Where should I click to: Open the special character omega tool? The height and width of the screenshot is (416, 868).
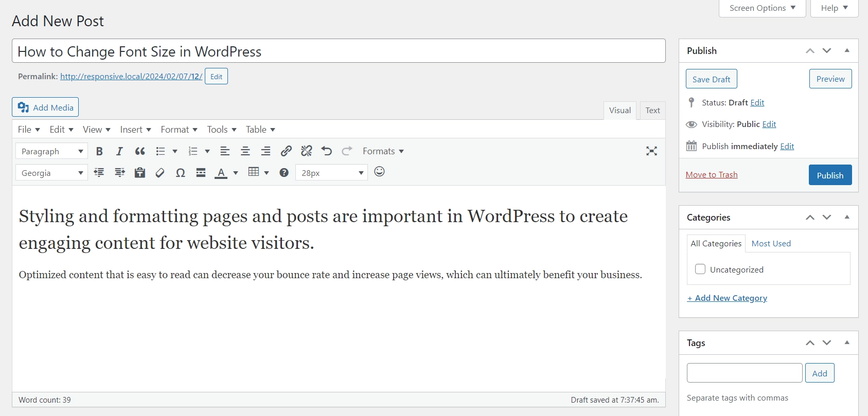click(181, 173)
